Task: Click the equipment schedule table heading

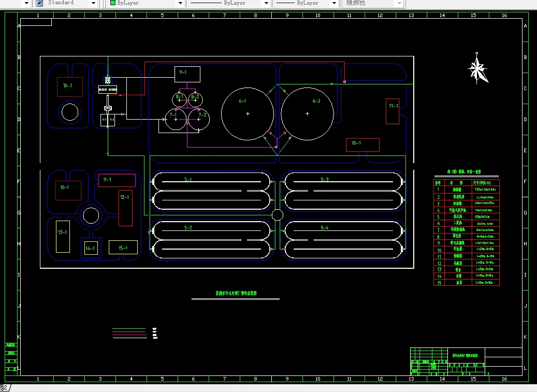Action: pyautogui.click(x=464, y=171)
